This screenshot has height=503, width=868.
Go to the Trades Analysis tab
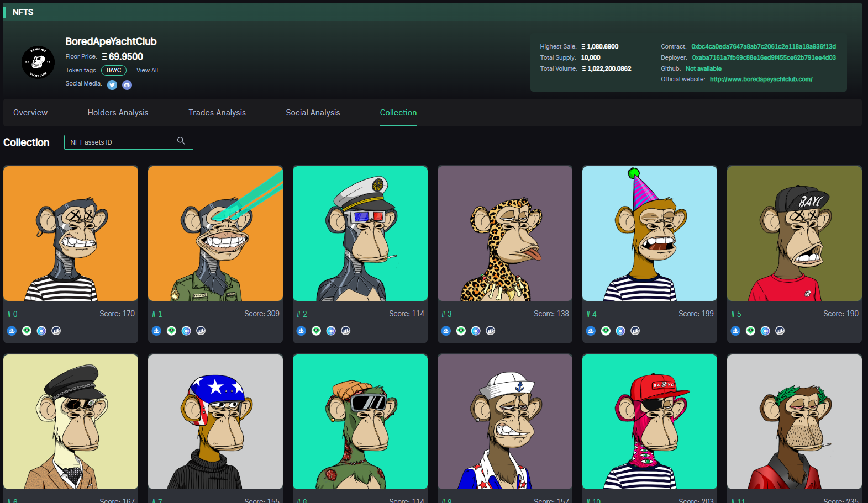point(217,113)
